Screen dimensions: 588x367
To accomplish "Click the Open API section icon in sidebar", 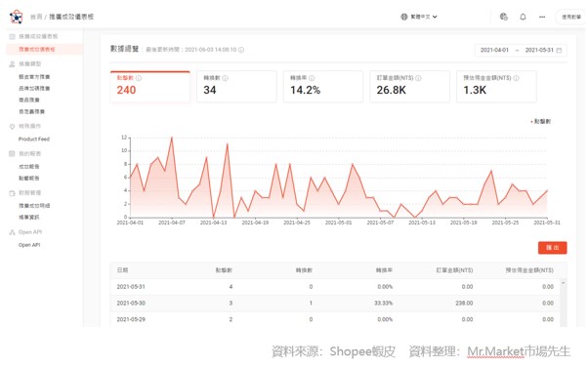I will coord(12,232).
